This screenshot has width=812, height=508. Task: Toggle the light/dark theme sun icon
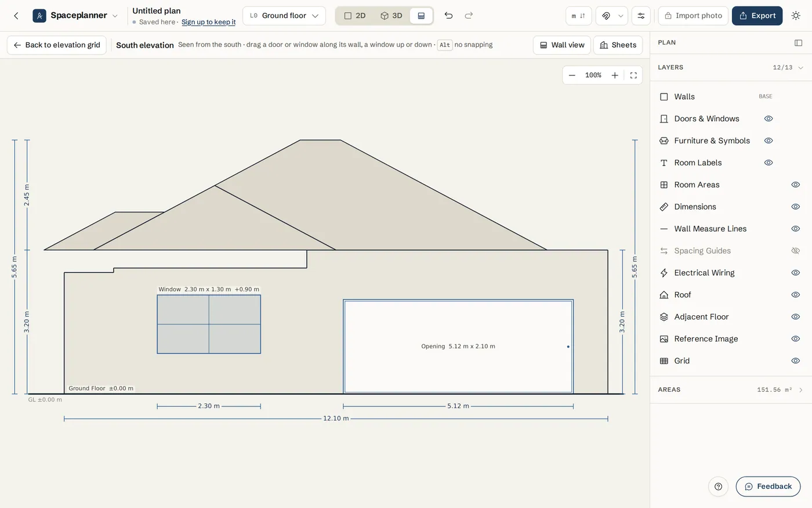point(796,16)
